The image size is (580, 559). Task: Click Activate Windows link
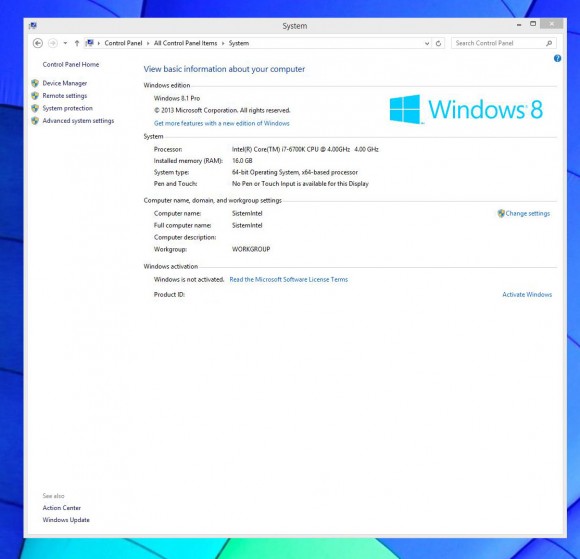(527, 294)
